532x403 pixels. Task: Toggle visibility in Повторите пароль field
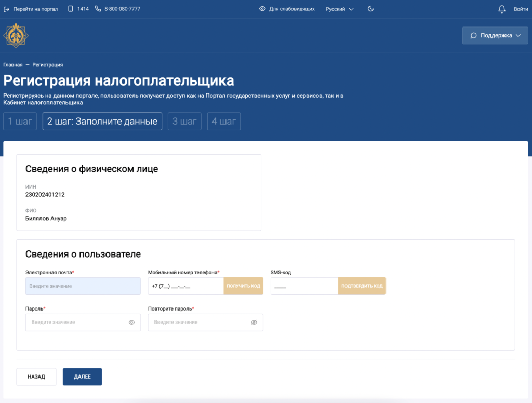[254, 323]
